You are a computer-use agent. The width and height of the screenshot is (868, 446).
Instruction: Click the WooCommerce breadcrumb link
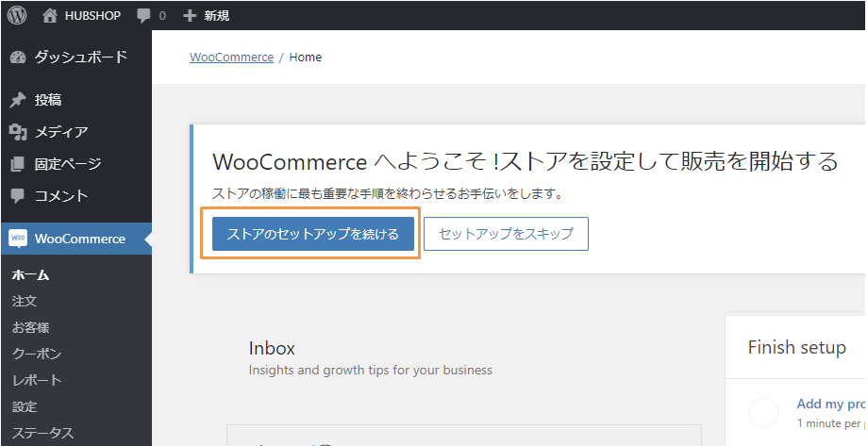click(x=231, y=57)
